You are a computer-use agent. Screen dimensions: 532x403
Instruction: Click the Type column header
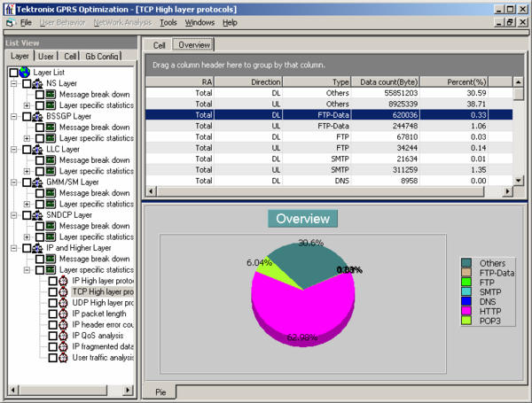(317, 81)
